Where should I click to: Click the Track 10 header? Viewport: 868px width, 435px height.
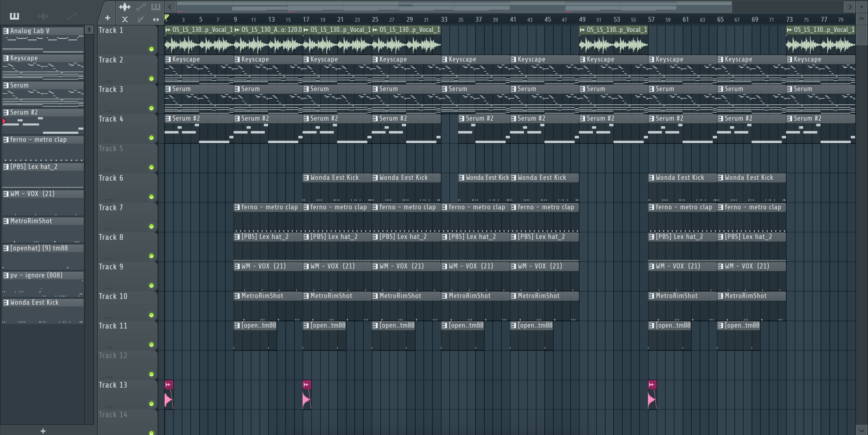tap(127, 306)
